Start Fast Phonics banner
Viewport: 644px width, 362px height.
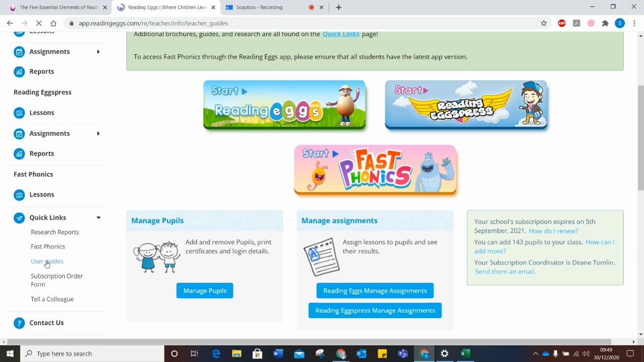coord(375,169)
